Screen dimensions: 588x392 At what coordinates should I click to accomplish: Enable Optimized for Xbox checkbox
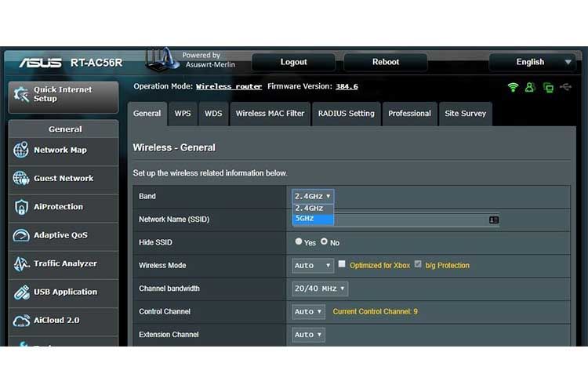click(342, 264)
